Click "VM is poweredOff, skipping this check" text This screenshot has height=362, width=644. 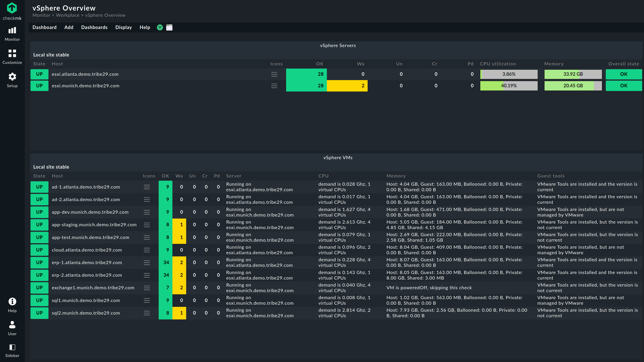429,288
